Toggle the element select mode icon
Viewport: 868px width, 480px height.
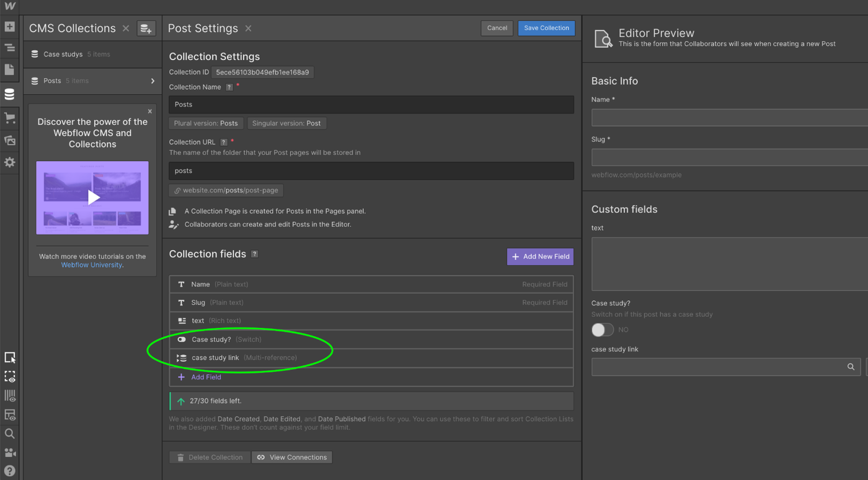click(x=9, y=357)
